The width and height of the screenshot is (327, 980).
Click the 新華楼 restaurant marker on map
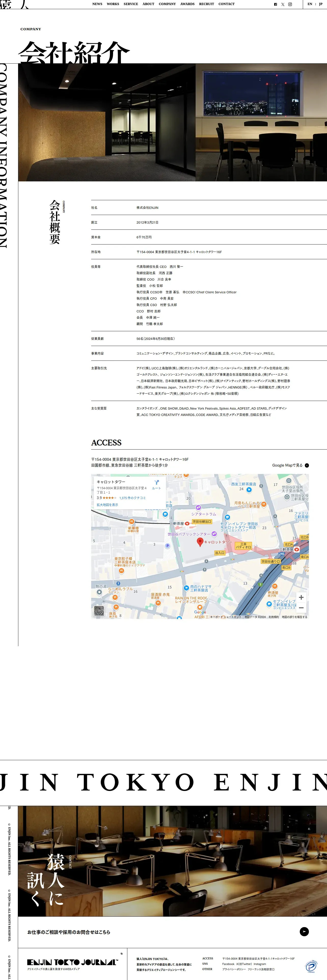coord(131,522)
